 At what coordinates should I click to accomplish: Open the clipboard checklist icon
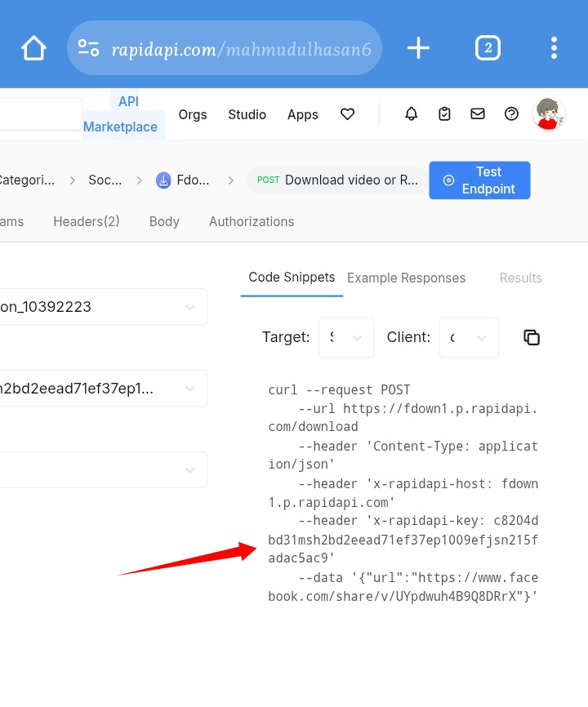pyautogui.click(x=444, y=114)
